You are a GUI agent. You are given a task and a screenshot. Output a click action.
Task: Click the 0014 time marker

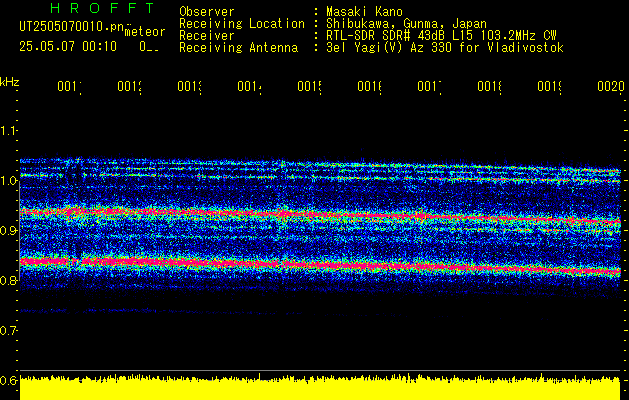pyautogui.click(x=250, y=87)
